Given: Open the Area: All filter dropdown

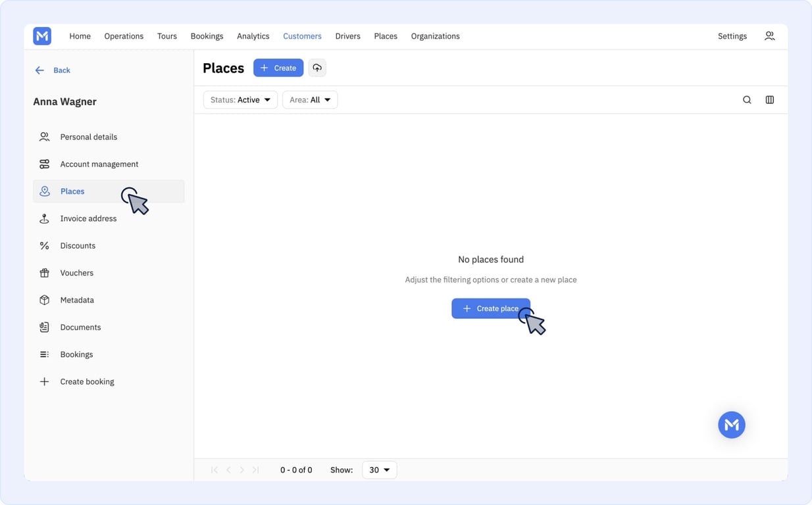Looking at the screenshot, I should [310, 100].
